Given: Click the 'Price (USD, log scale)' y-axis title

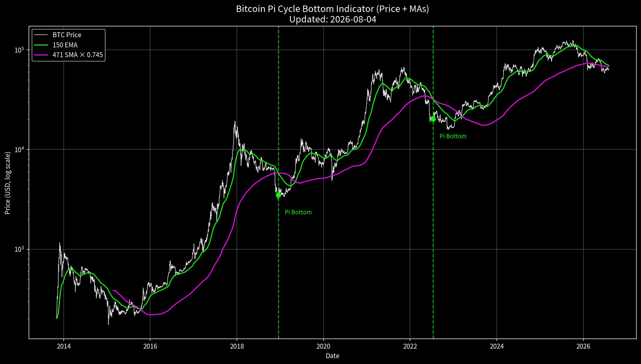Looking at the screenshot, I should pos(8,183).
